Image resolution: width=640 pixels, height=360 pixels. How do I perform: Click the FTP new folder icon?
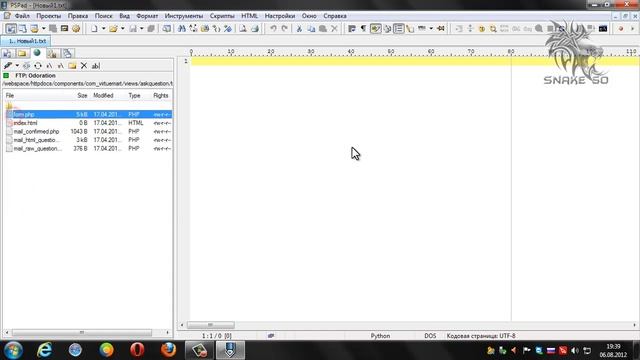tap(72, 65)
